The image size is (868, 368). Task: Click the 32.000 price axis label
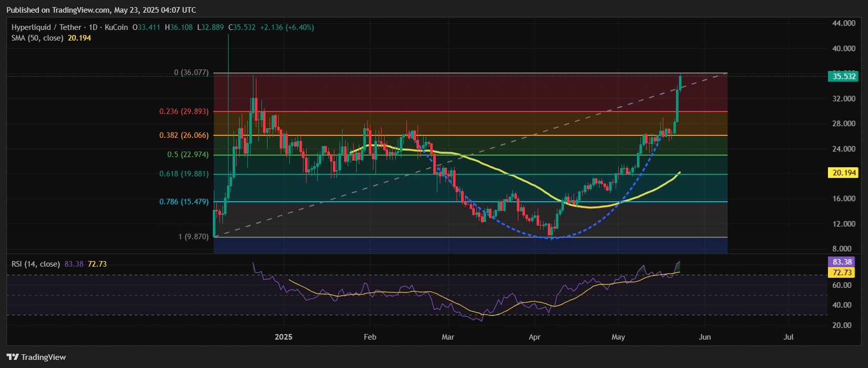point(844,99)
